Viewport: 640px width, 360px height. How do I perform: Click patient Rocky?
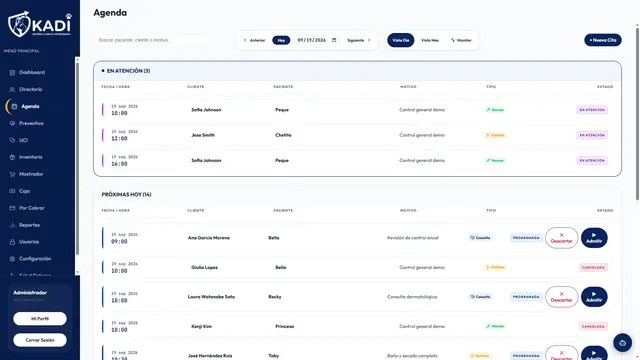coord(275,297)
